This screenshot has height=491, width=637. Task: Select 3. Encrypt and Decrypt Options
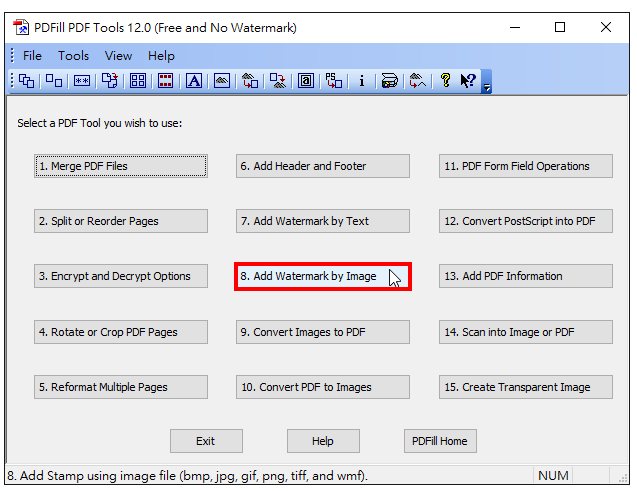121,276
